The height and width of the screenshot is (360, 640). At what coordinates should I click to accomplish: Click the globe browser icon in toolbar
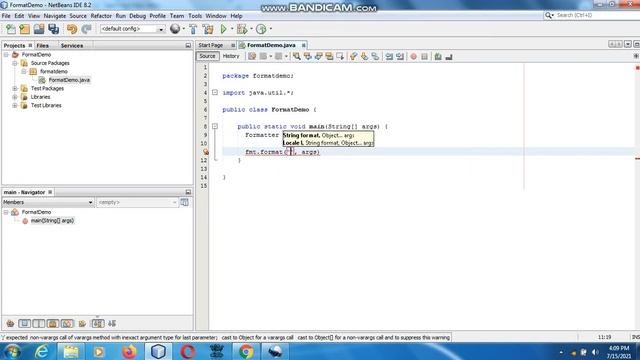pyautogui.click(x=175, y=29)
